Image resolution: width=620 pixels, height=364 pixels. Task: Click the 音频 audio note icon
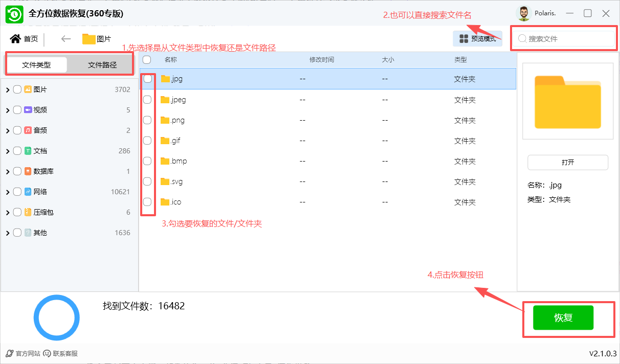click(x=28, y=130)
